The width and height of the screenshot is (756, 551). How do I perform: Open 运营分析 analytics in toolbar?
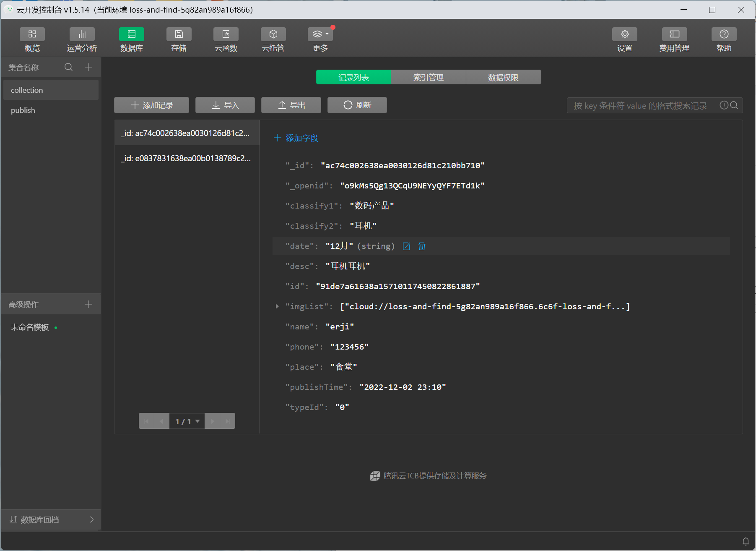pyautogui.click(x=82, y=34)
